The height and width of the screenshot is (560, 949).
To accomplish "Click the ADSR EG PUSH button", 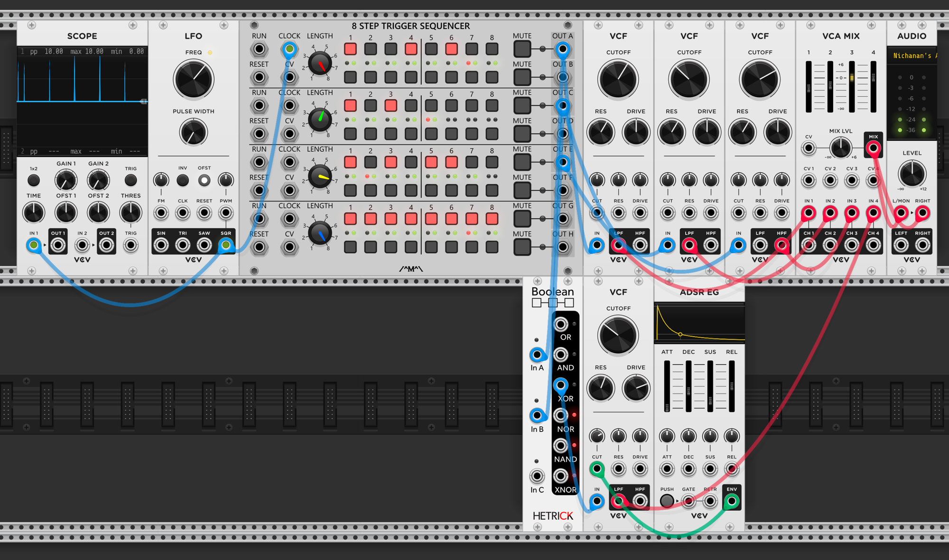I will [x=667, y=501].
